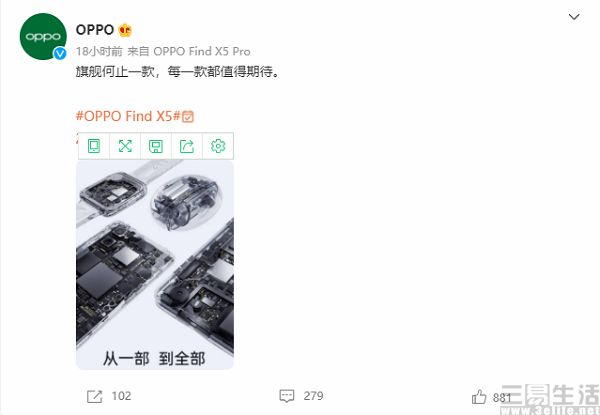
Task: Open the transparent devices teaser image
Action: (155, 265)
